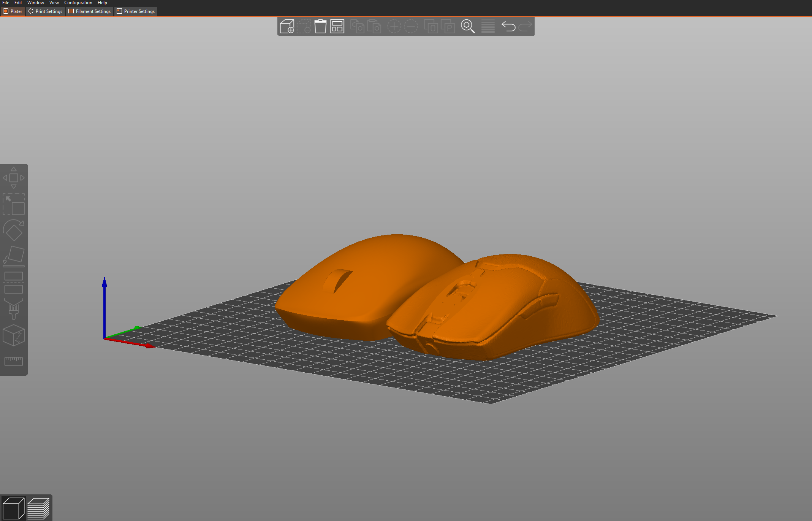Select the Measure ruler tool

pyautogui.click(x=14, y=361)
